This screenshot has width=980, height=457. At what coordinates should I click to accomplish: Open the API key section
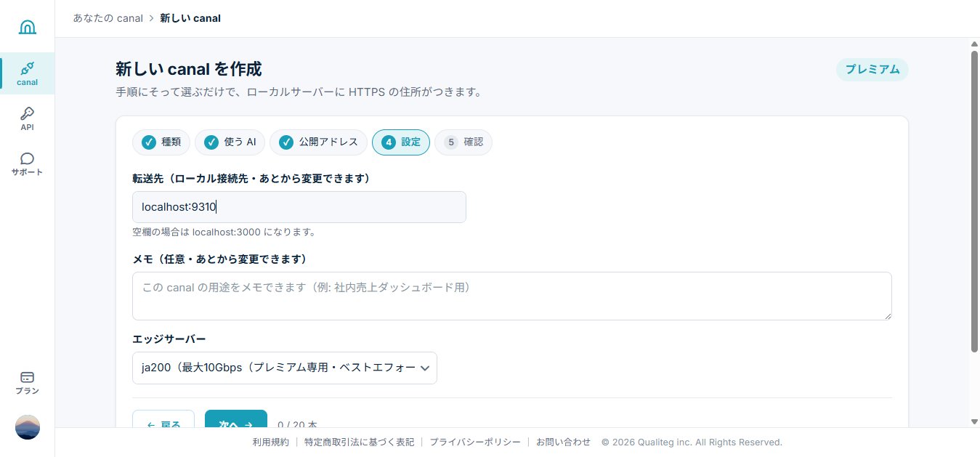click(x=28, y=118)
